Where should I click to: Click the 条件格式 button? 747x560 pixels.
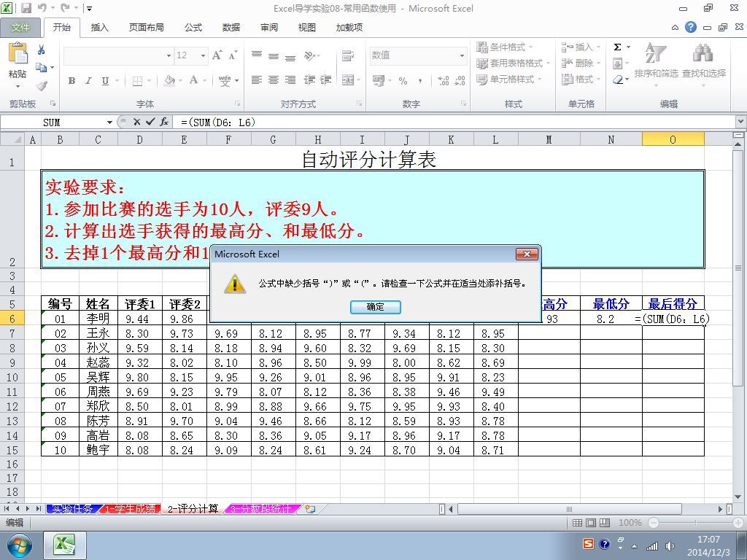pos(505,47)
